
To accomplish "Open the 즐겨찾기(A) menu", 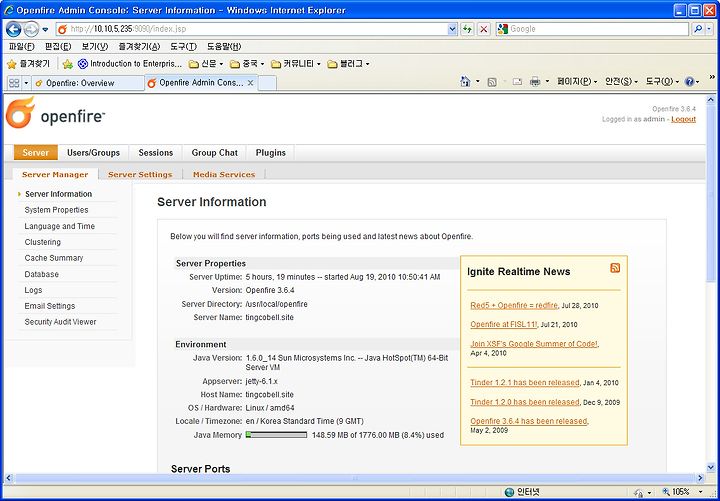I will coord(139,46).
